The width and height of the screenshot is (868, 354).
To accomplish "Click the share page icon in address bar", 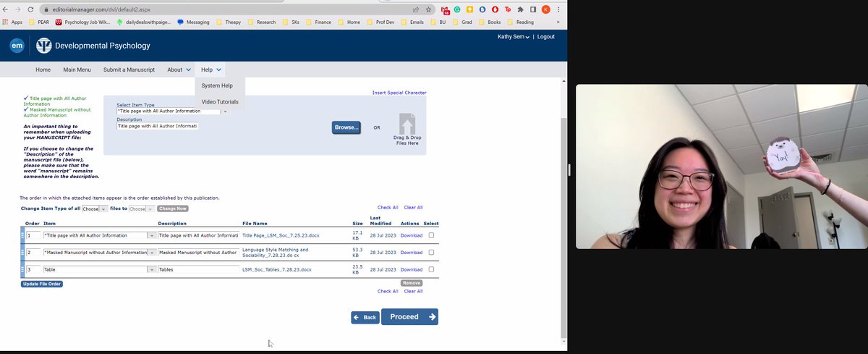I will (416, 9).
